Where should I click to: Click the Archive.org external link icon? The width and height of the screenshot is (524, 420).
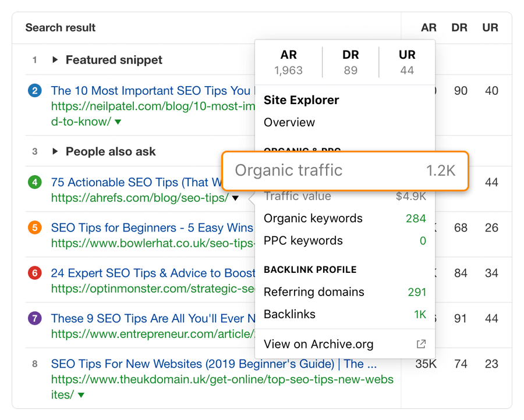click(422, 344)
